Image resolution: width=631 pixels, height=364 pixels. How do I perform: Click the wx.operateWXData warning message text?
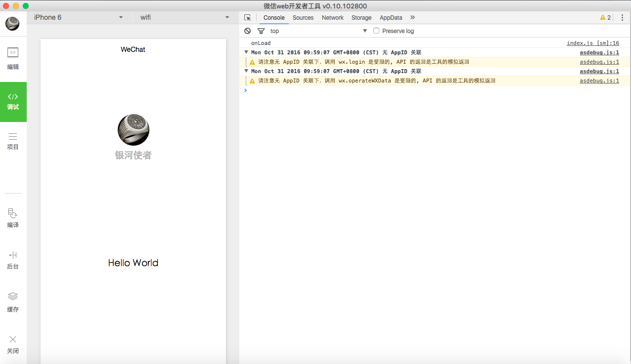[377, 81]
